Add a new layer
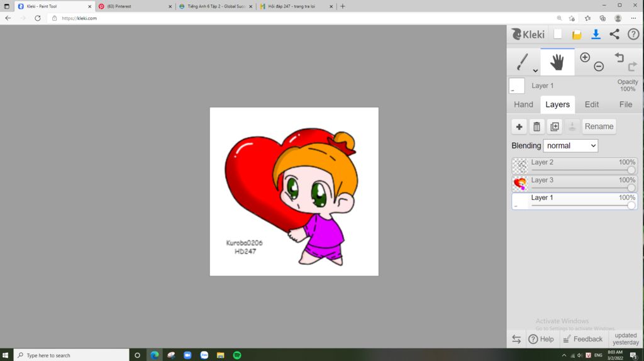644x361 pixels. coord(519,126)
